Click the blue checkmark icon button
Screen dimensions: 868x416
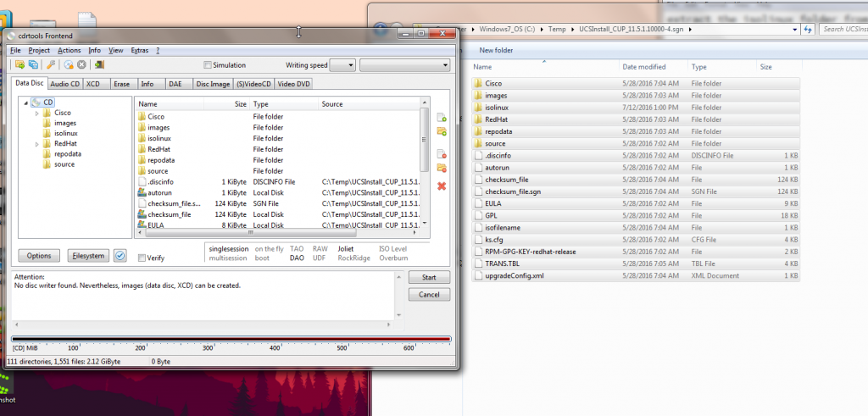point(120,256)
